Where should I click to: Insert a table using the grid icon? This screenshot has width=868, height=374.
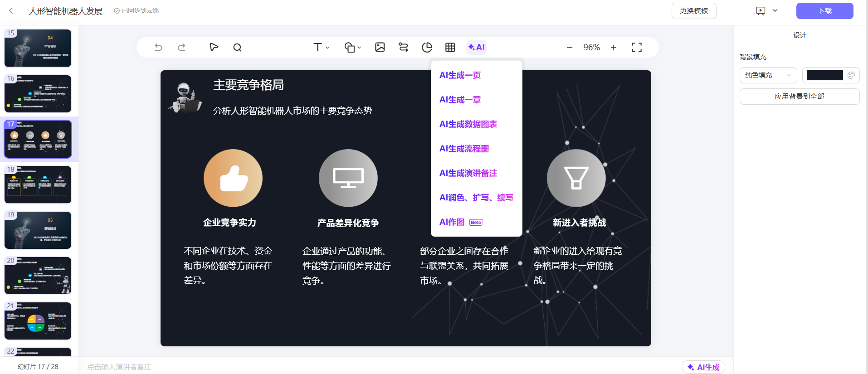(450, 47)
